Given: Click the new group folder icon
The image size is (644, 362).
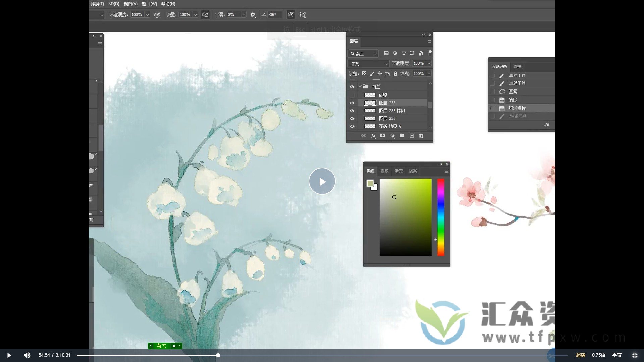Looking at the screenshot, I should click(402, 136).
